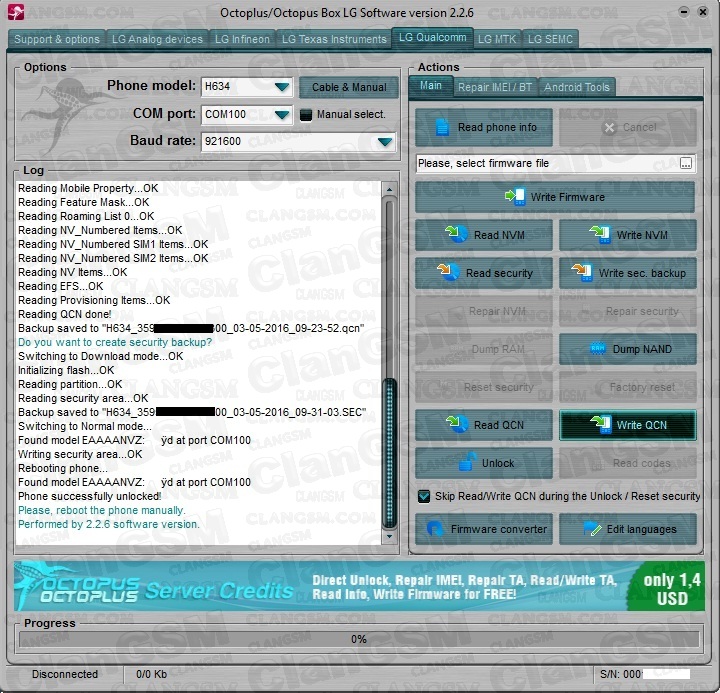Viewport: 720px width, 693px height.
Task: Click the Reset security button
Action: (x=484, y=387)
